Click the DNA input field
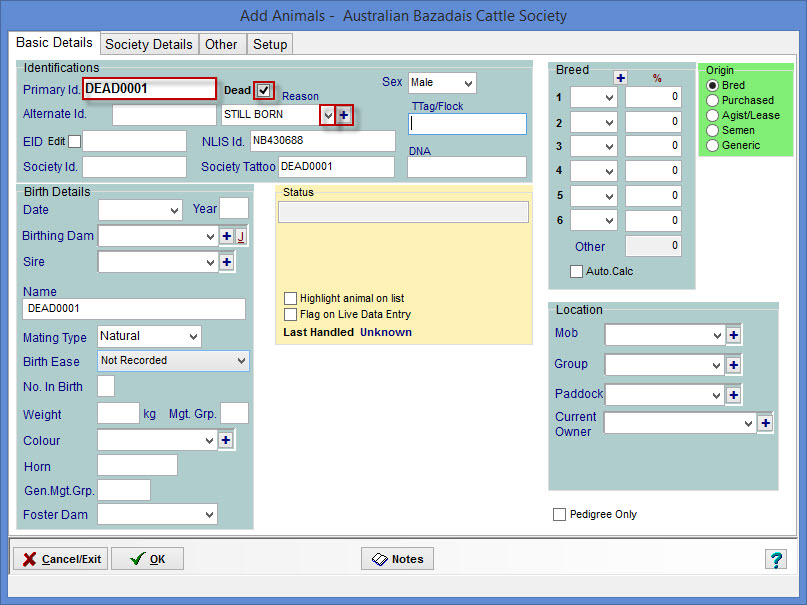This screenshot has width=807, height=605. (467, 167)
